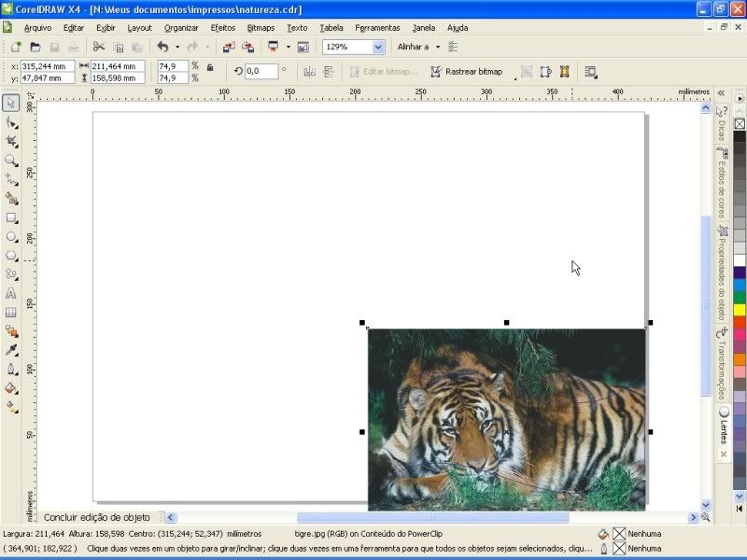Toggle the lock ratio padlock
The height and width of the screenshot is (560, 747).
210,67
